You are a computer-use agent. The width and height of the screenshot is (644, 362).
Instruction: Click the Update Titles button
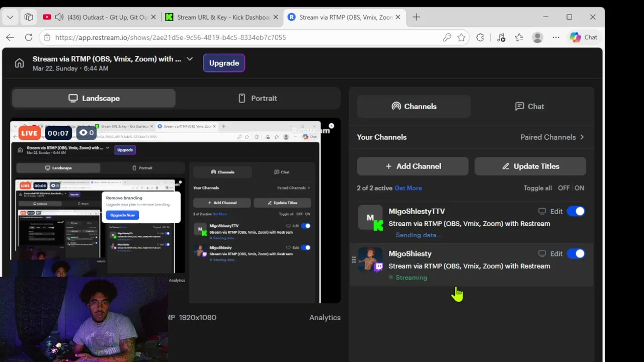pos(530,166)
